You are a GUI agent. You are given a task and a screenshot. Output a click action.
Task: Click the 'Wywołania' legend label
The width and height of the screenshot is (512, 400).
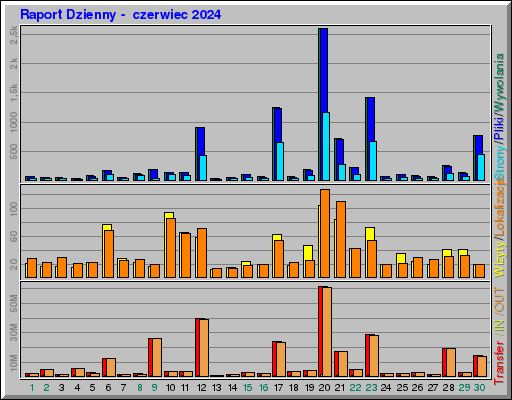click(500, 84)
